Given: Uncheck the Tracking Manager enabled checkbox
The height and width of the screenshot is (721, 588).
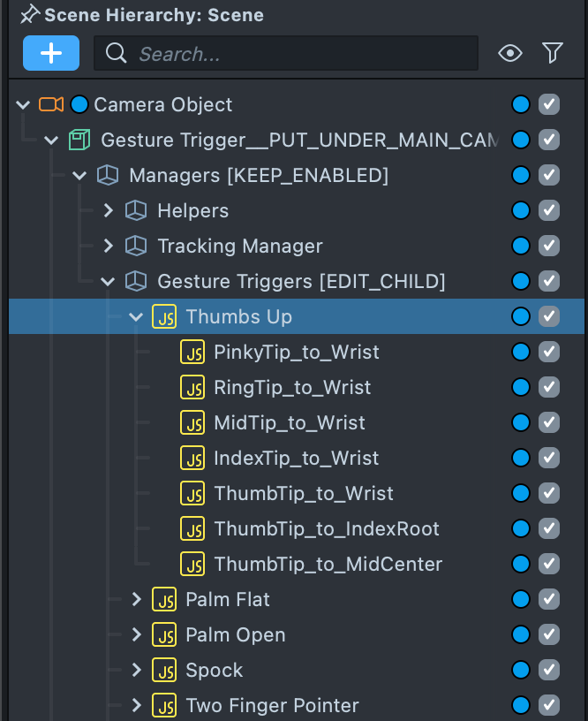Looking at the screenshot, I should click(x=549, y=246).
